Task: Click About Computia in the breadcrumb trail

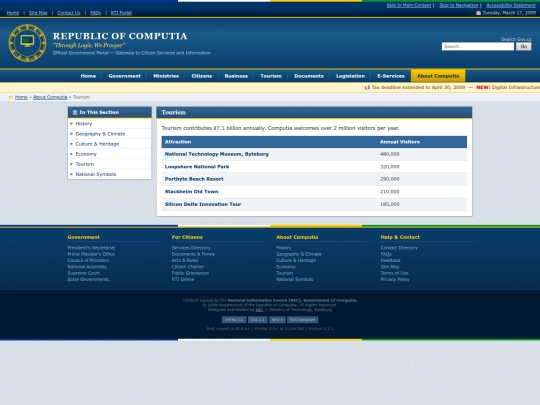Action: [x=50, y=97]
